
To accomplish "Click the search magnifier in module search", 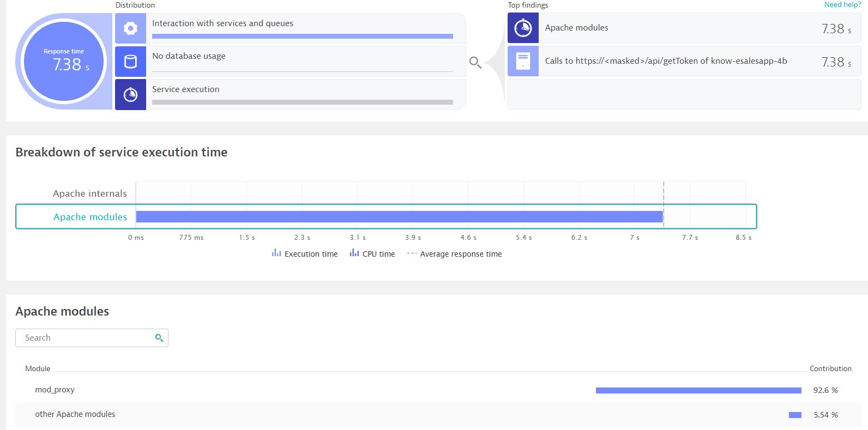I will 159,338.
